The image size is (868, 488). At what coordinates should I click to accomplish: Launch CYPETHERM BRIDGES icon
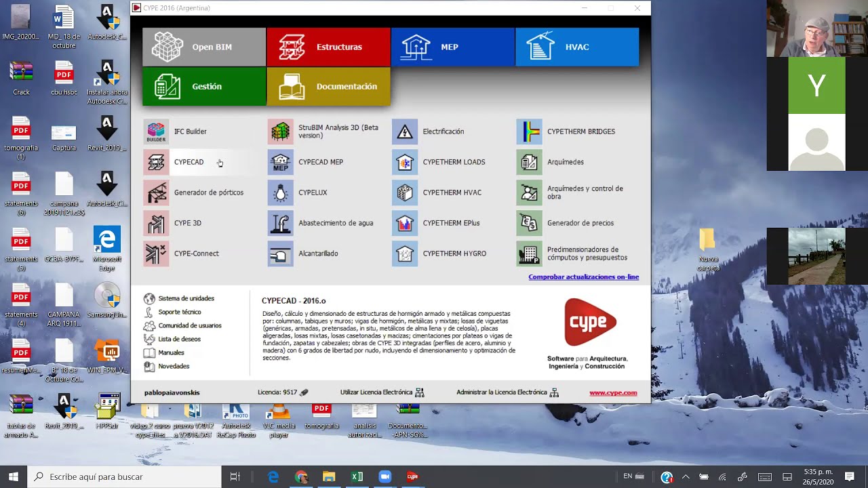529,131
